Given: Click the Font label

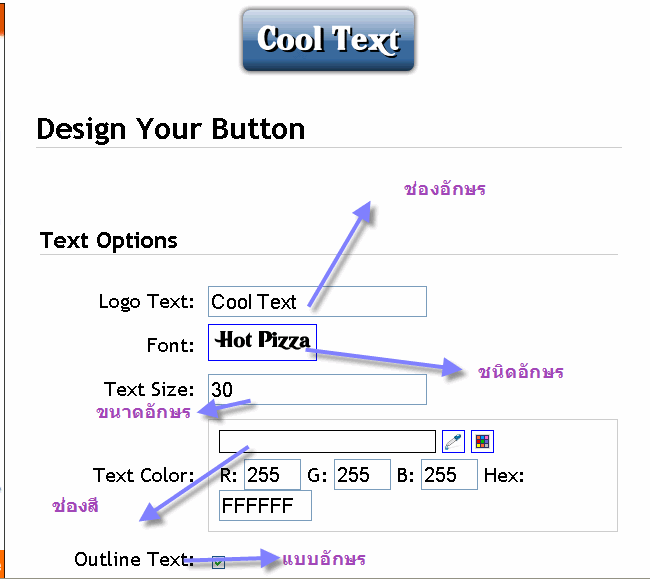Looking at the screenshot, I should pos(170,345).
